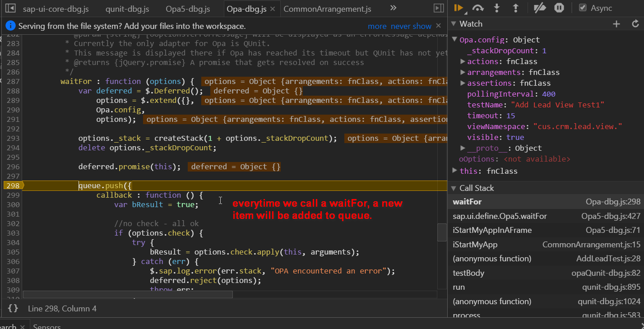Select the run stack frame
644x329 pixels.
click(546, 287)
